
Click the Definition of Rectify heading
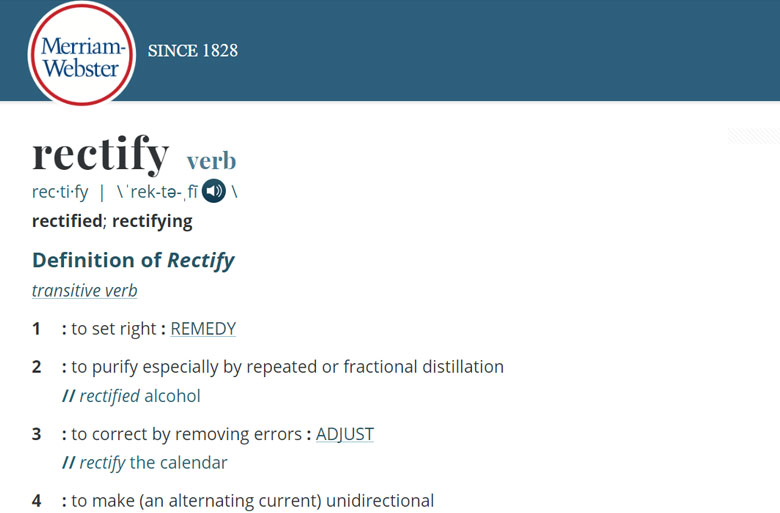tap(133, 261)
